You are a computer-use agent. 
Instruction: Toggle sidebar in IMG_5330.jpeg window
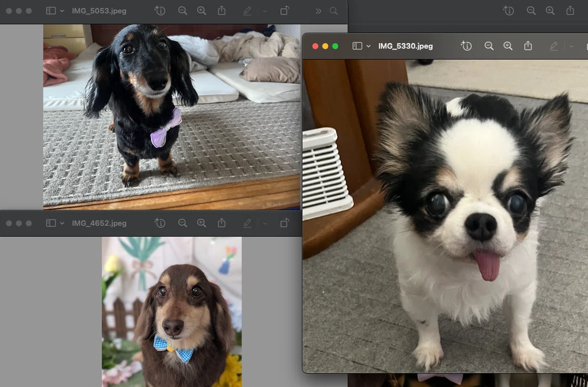coord(357,46)
